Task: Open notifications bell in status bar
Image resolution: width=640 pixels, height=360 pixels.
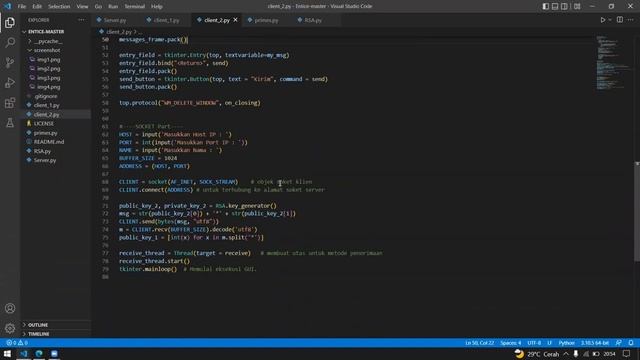Action: coord(631,342)
